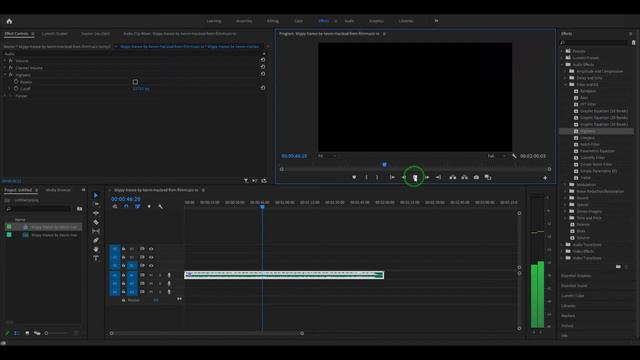Image resolution: width=640 pixels, height=360 pixels.
Task: Collapse the Filter and EQ folder
Action: coord(566,84)
